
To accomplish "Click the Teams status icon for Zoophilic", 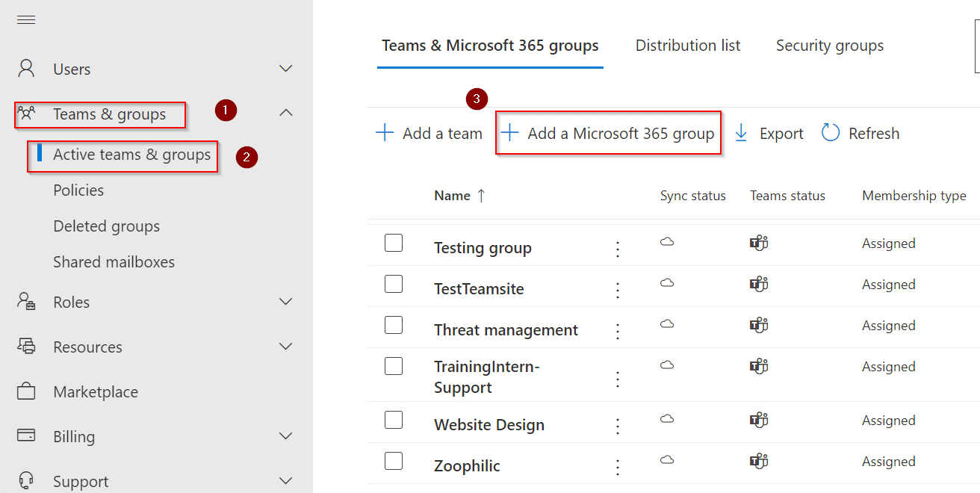I will [x=758, y=461].
